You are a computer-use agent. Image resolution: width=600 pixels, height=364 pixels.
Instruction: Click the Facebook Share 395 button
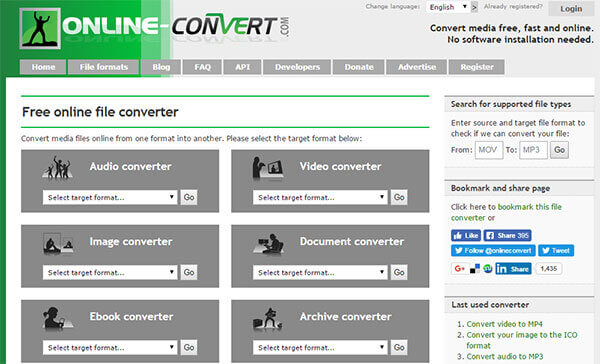507,235
